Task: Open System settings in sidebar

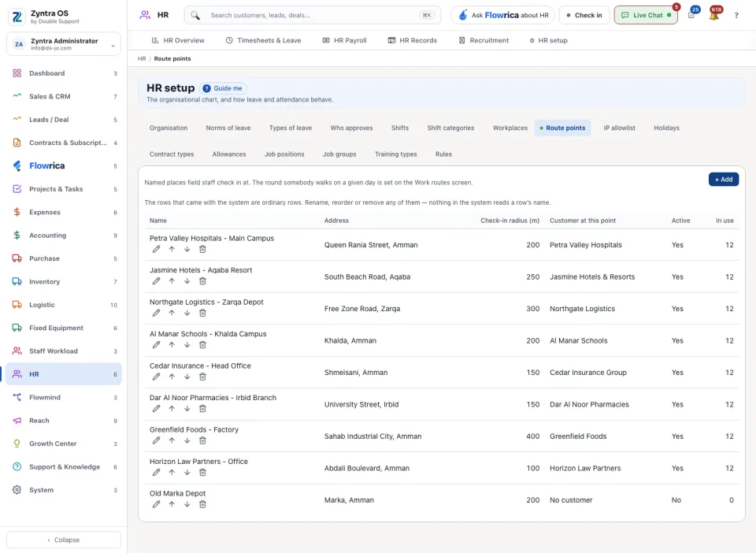Action: 64,490
